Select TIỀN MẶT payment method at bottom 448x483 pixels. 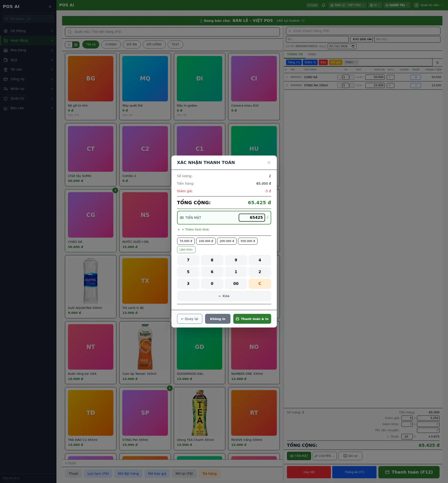299,456
